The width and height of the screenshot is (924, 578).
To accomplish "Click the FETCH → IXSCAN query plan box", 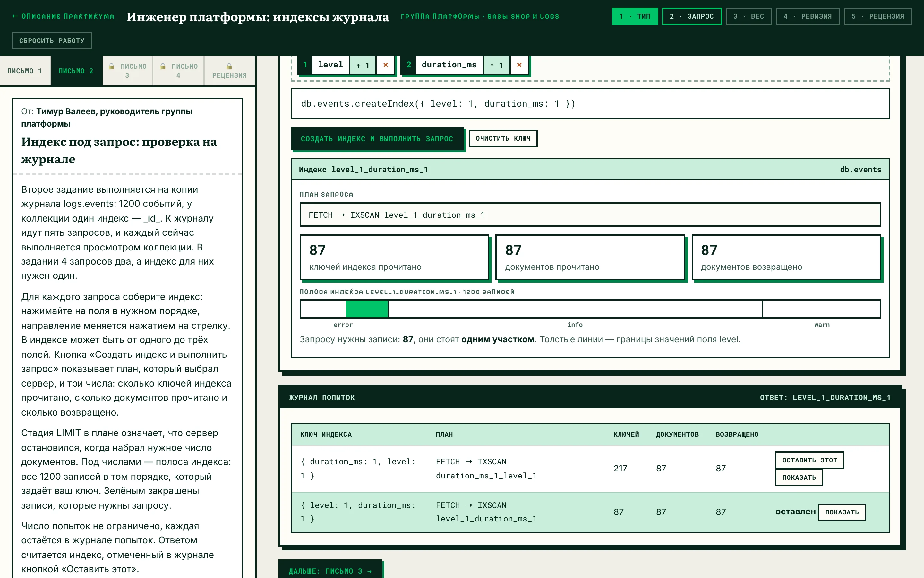I will coord(590,215).
